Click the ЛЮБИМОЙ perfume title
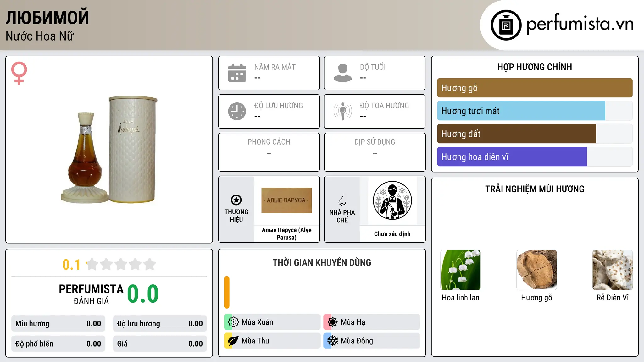644x362 pixels. coord(47,17)
